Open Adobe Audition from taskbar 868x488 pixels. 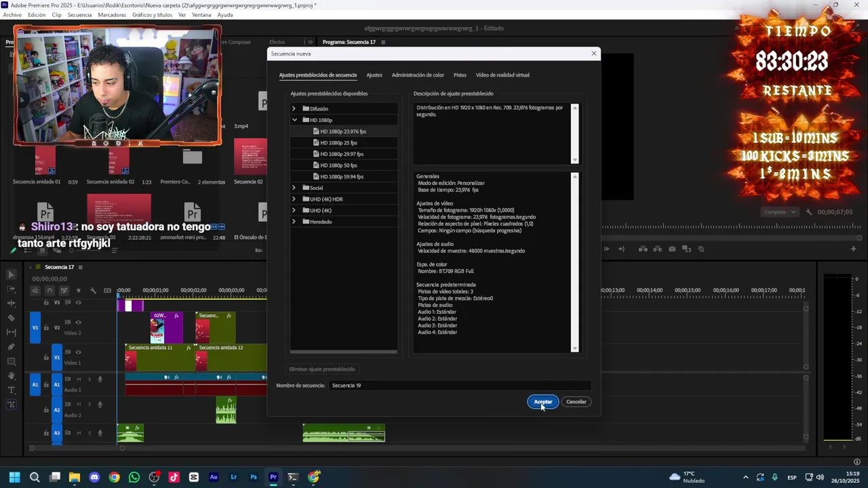click(x=214, y=477)
